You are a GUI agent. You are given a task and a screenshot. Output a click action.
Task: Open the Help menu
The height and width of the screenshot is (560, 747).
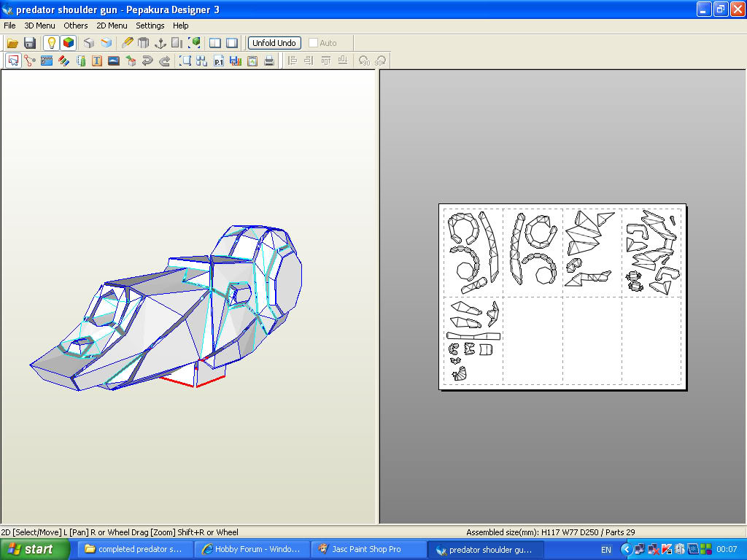pyautogui.click(x=181, y=26)
